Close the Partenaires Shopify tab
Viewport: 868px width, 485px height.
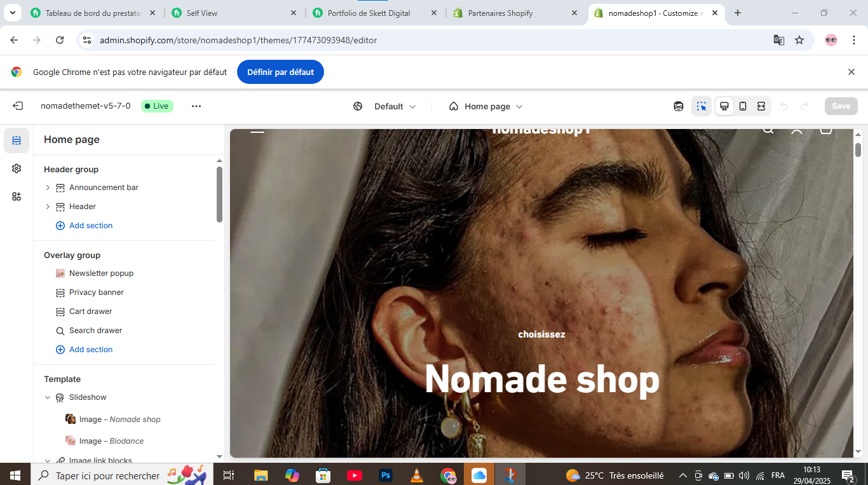(574, 13)
